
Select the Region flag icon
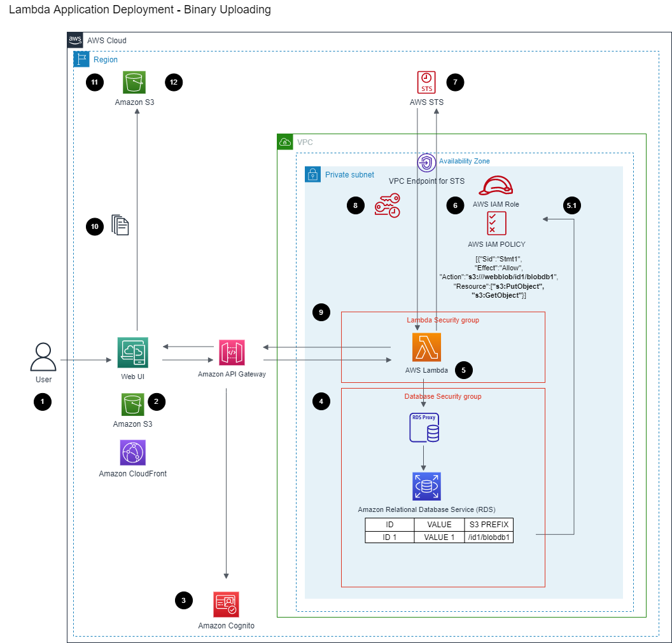pos(81,59)
